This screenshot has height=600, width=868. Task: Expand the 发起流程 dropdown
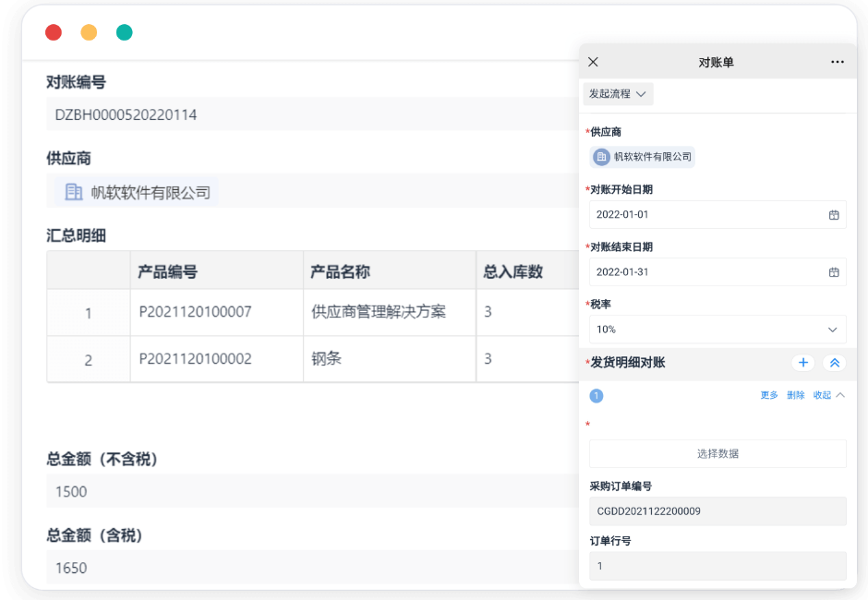(618, 94)
